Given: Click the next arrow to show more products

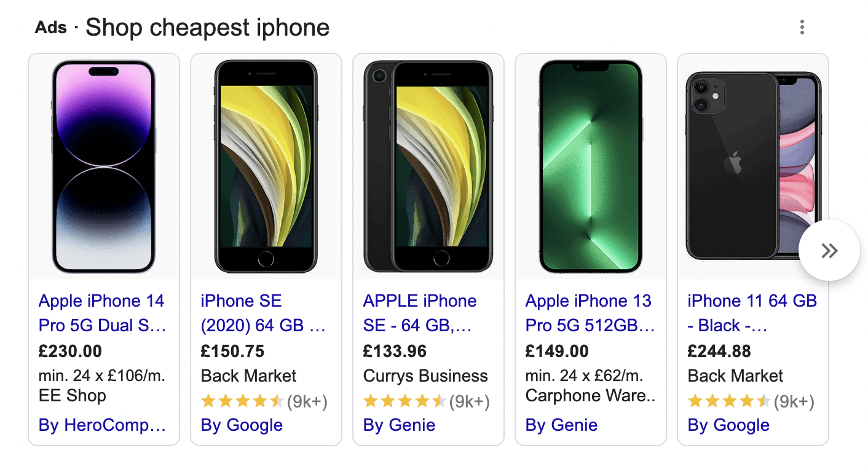Looking at the screenshot, I should point(829,250).
